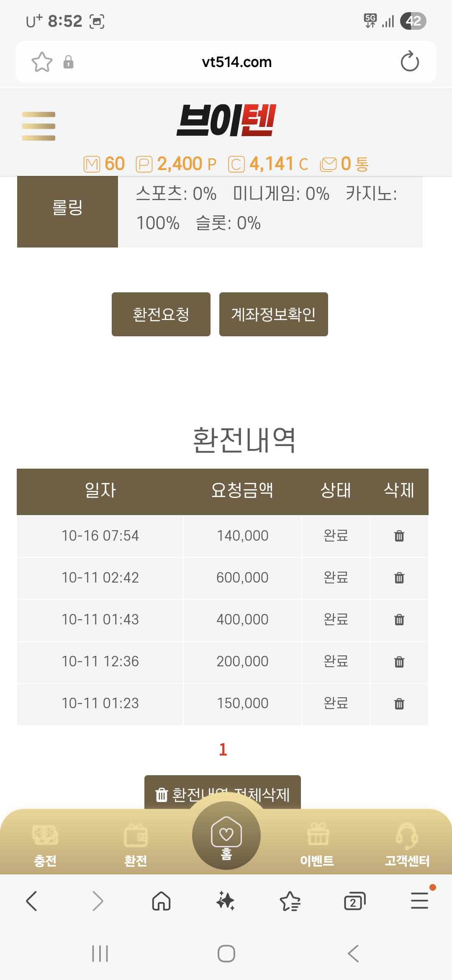The image size is (452, 980).
Task: Open the browser tabs switcher
Action: coord(354,901)
